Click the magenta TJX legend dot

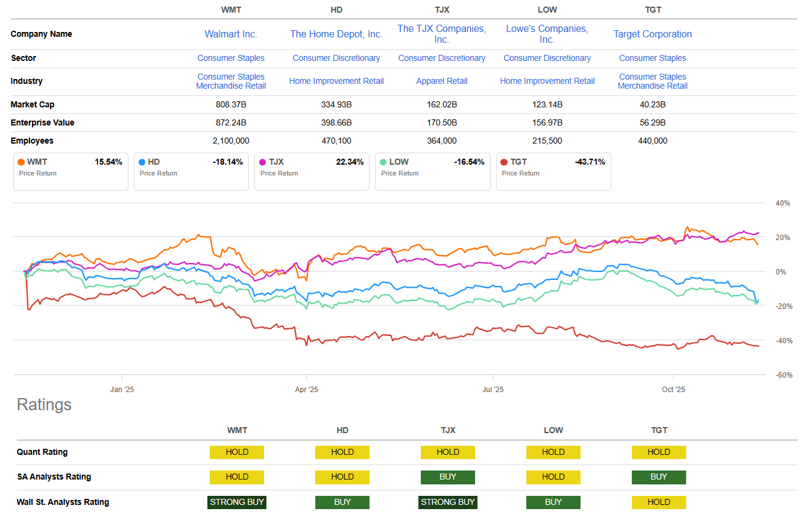262,162
